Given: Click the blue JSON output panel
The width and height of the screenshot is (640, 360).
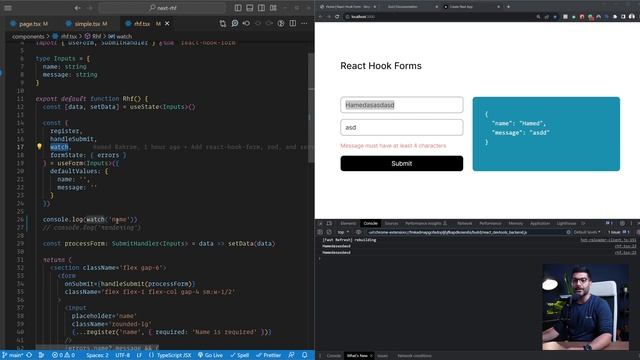Looking at the screenshot, I should click(x=546, y=134).
